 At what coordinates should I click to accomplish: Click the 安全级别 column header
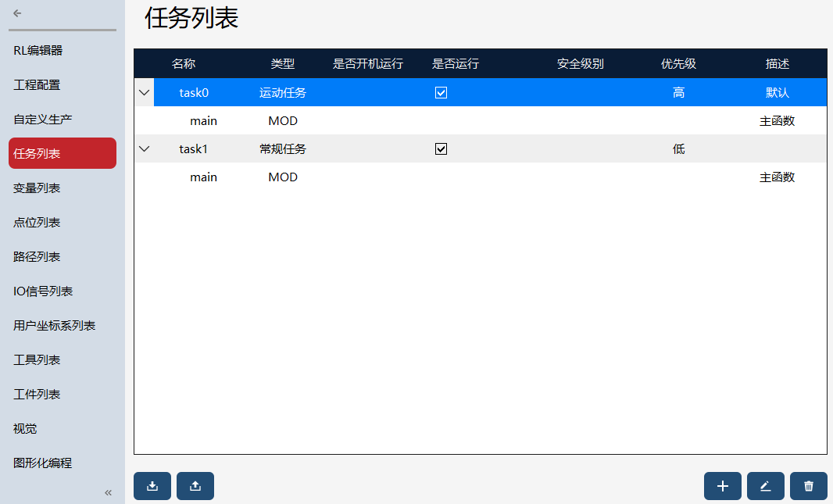[580, 64]
